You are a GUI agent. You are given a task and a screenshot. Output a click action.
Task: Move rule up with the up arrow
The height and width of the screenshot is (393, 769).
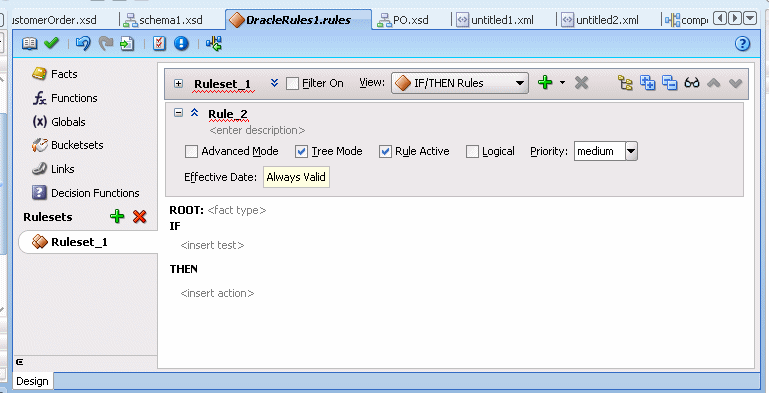pos(714,83)
